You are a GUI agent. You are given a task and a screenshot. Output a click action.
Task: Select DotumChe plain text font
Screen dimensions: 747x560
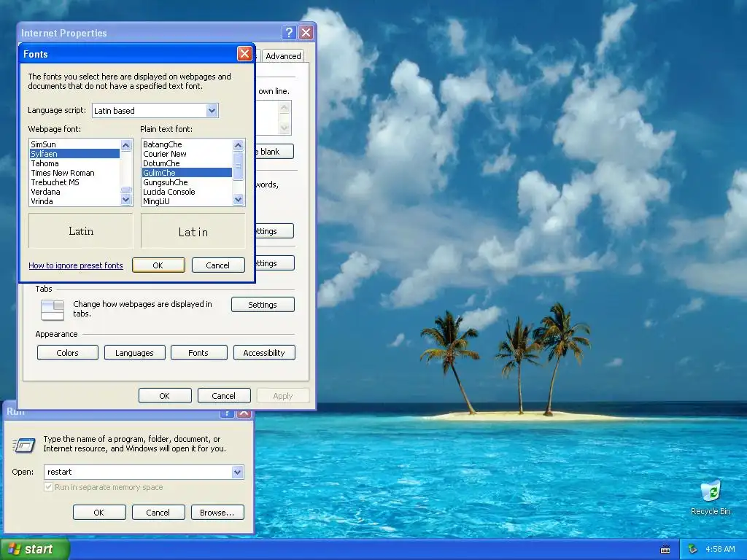pyautogui.click(x=187, y=163)
